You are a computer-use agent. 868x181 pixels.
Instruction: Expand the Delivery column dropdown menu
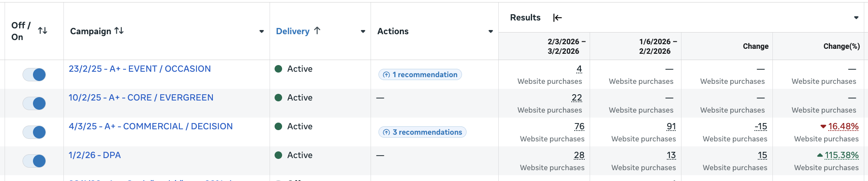[x=363, y=31]
